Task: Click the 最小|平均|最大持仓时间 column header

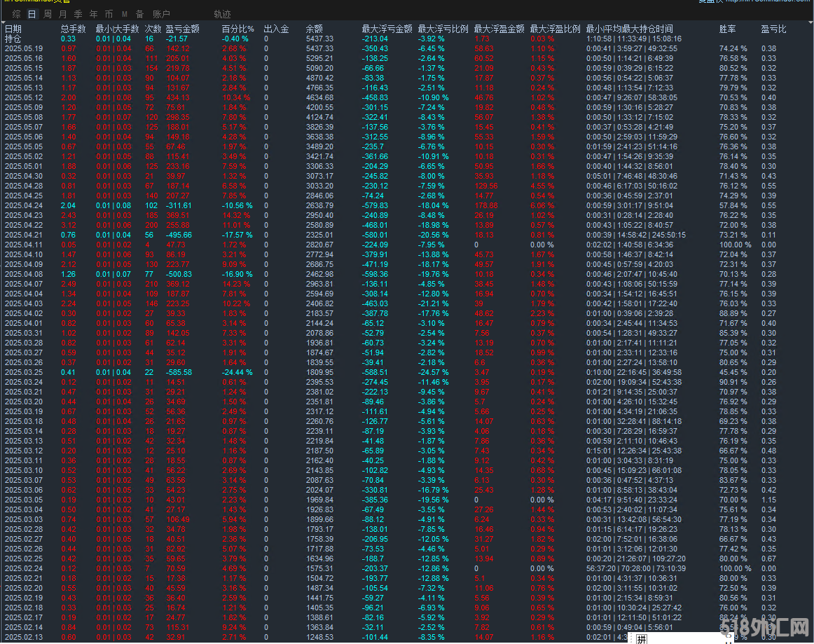Action: pyautogui.click(x=629, y=29)
